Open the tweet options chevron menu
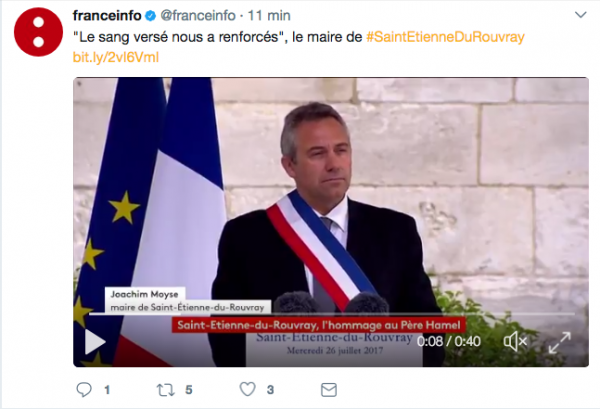 click(x=580, y=15)
